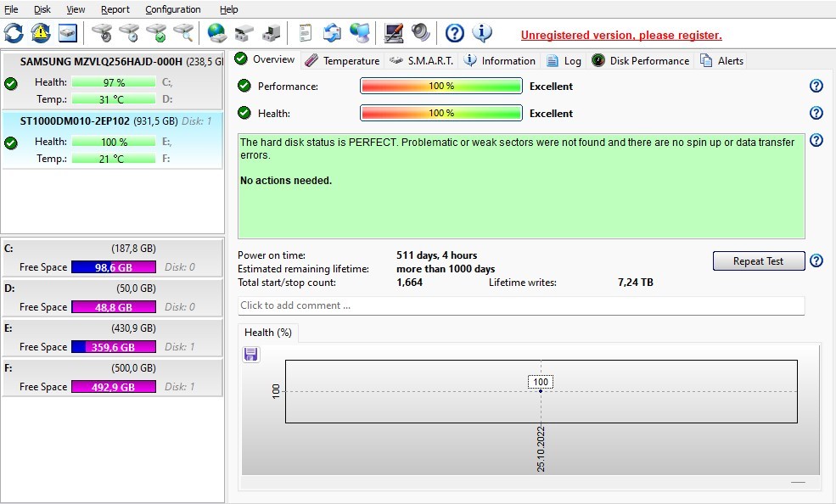Viewport: 836px width, 504px height.
Task: Click the Samsung temperature 31 °C bar
Action: (x=114, y=99)
